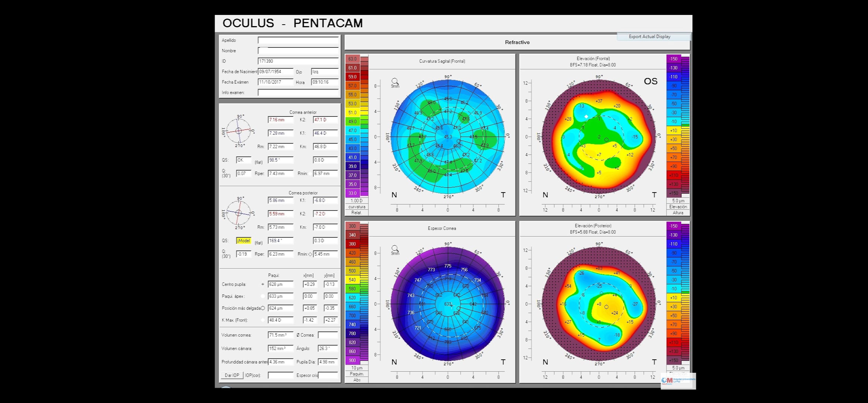Click the Espesor Cornea map title
The width and height of the screenshot is (868, 403).
tap(442, 228)
